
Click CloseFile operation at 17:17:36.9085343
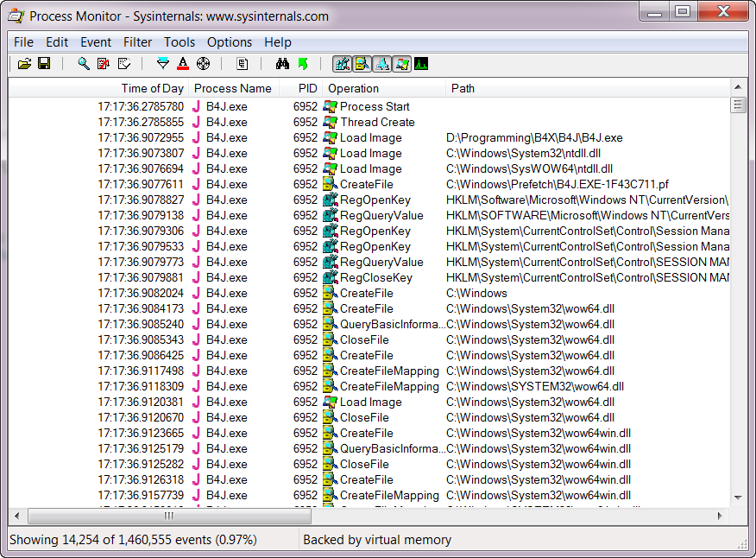(x=364, y=339)
